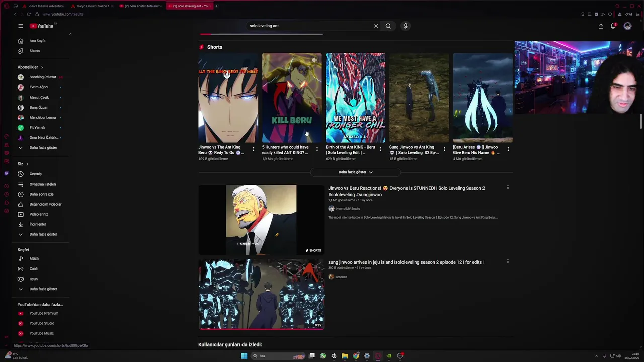The width and height of the screenshot is (644, 362).
Task: Click the YouTube logo
Action: 41,26
